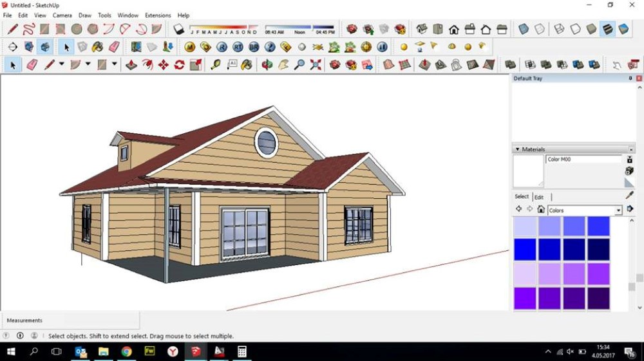This screenshot has width=644, height=361.
Task: Toggle shadows display button
Action: click(x=179, y=29)
